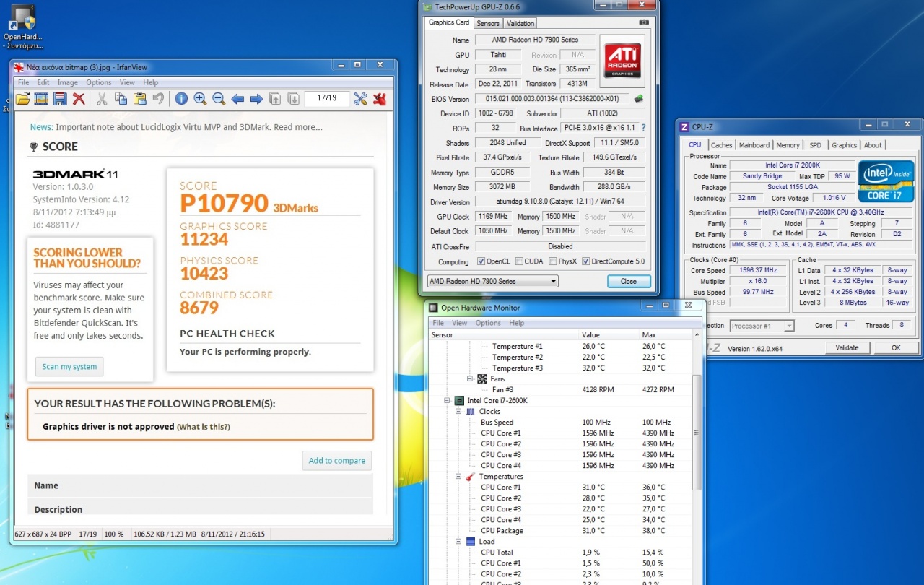Switch to the Validation tab in GPU-Z
This screenshot has height=585, width=924.
click(520, 23)
